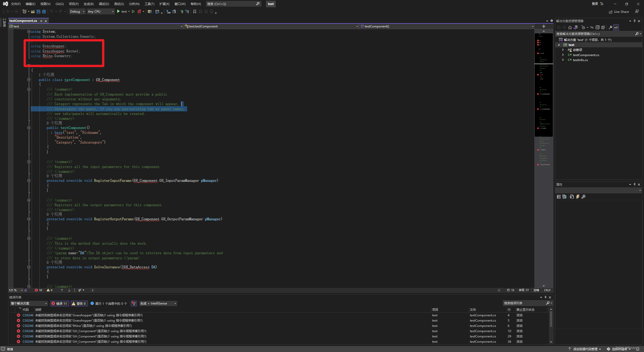Open the Any CPU platform dropdown
The width and height of the screenshot is (644, 352).
tap(100, 11)
